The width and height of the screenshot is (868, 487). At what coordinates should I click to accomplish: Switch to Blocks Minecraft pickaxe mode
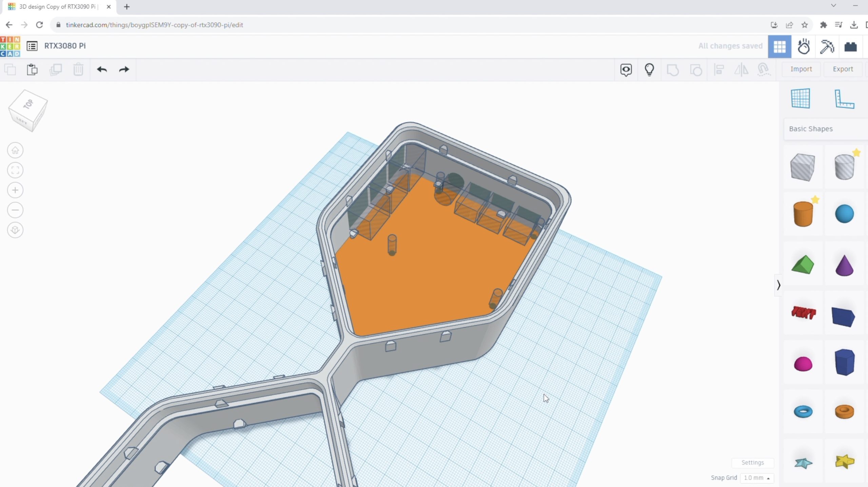(827, 46)
